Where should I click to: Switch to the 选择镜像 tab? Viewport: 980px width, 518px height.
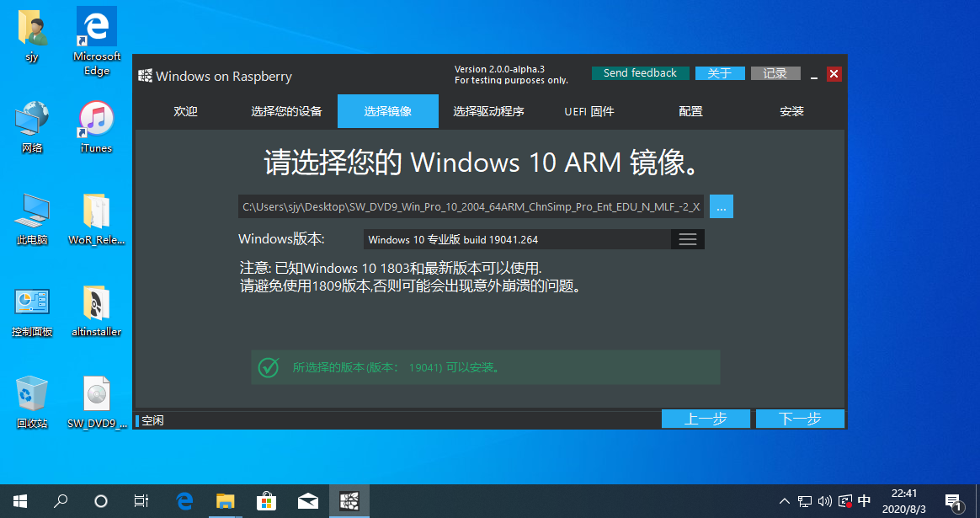tap(388, 111)
